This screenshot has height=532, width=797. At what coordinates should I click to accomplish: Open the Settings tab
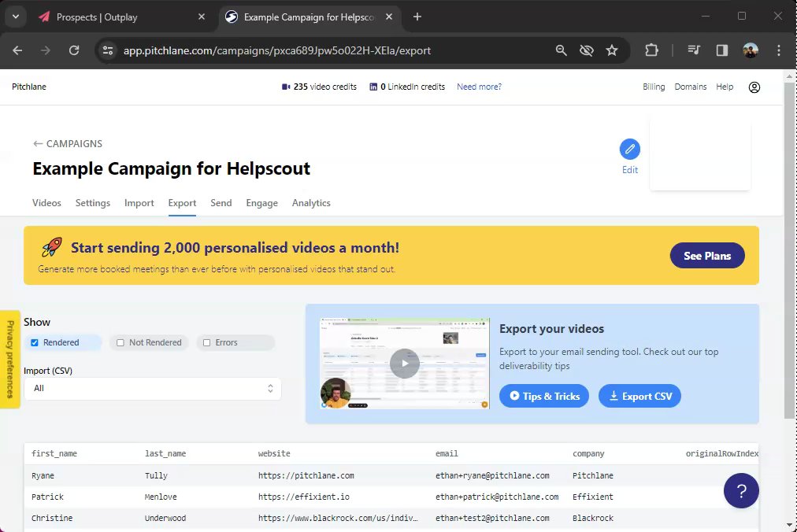pos(92,203)
